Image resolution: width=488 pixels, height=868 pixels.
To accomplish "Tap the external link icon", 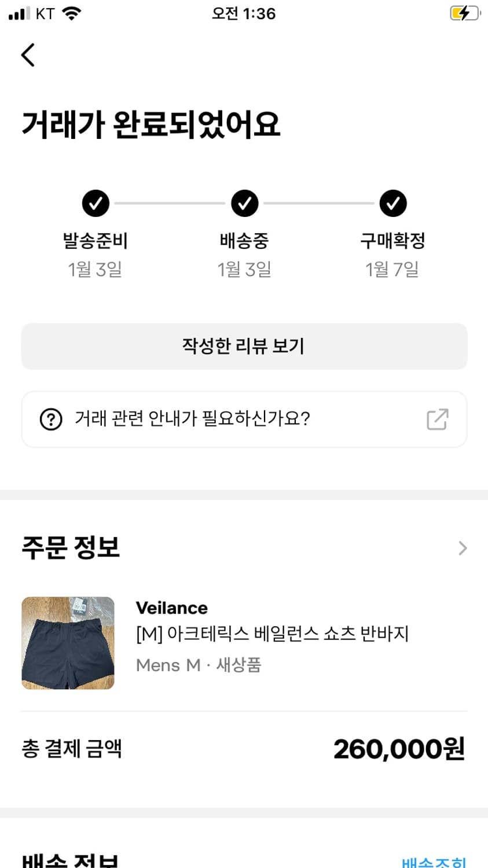I will point(437,419).
